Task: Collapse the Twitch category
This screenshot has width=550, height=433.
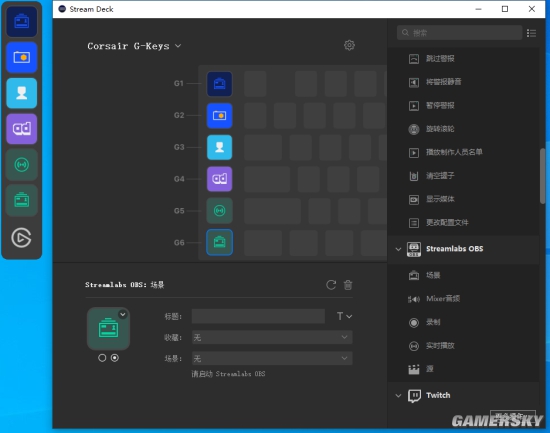Action: click(x=398, y=395)
